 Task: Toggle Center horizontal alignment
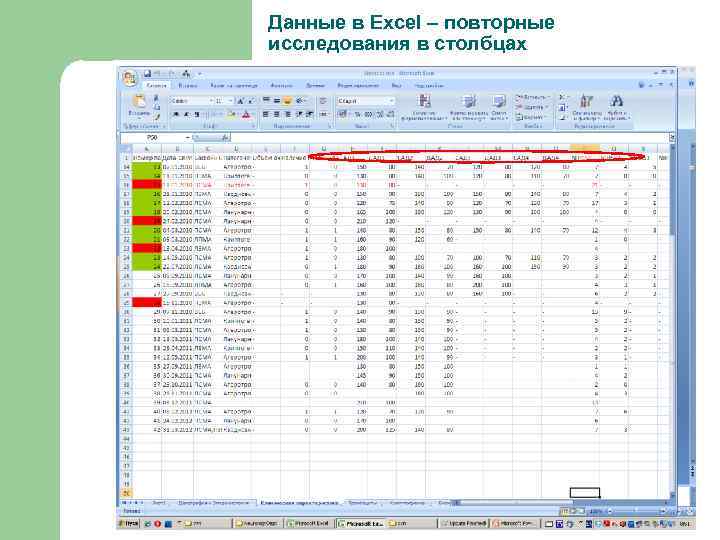coord(276,114)
